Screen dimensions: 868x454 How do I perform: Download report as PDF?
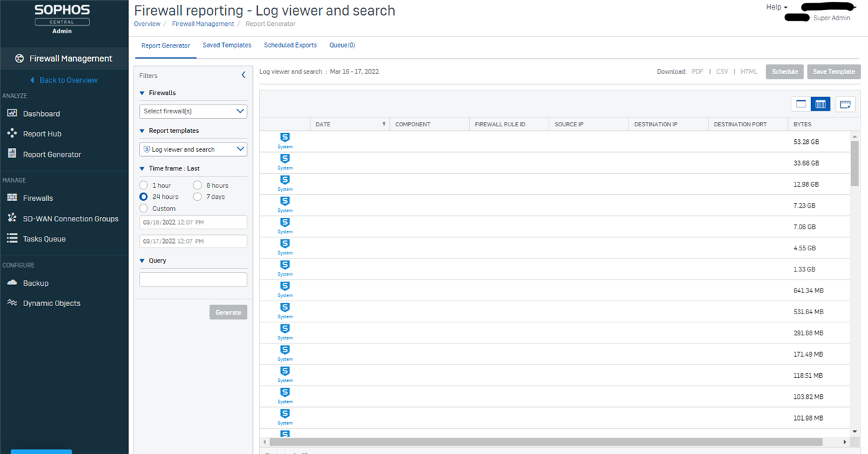coord(698,71)
